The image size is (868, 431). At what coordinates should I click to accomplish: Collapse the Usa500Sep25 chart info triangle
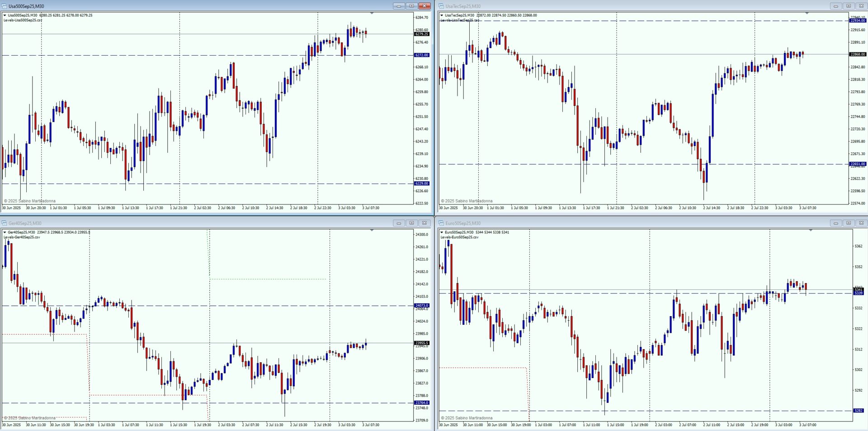(x=5, y=15)
